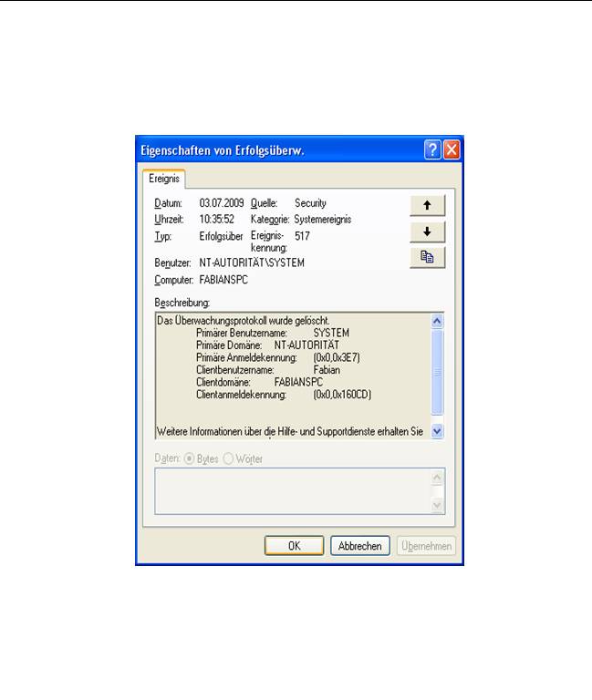Viewport: 592px width, 700px height.
Task: Click 'Primäre Anmeldekennung' line
Action: click(278, 357)
